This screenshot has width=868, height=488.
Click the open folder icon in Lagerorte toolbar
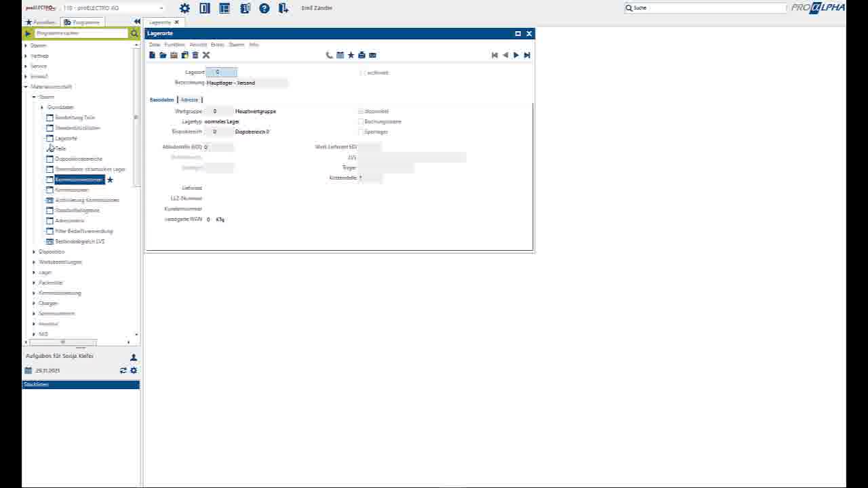point(163,55)
